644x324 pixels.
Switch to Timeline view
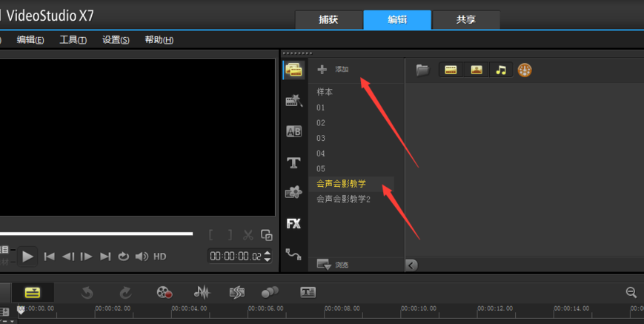[x=33, y=292]
